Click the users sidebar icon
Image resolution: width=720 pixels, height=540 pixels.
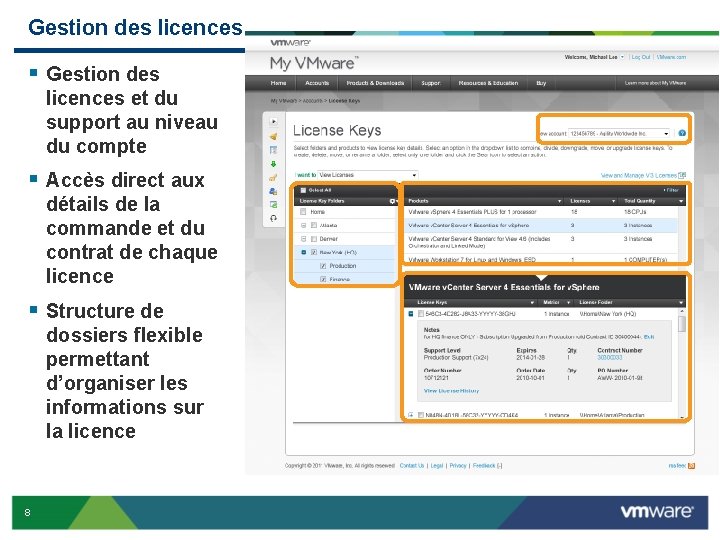click(274, 191)
